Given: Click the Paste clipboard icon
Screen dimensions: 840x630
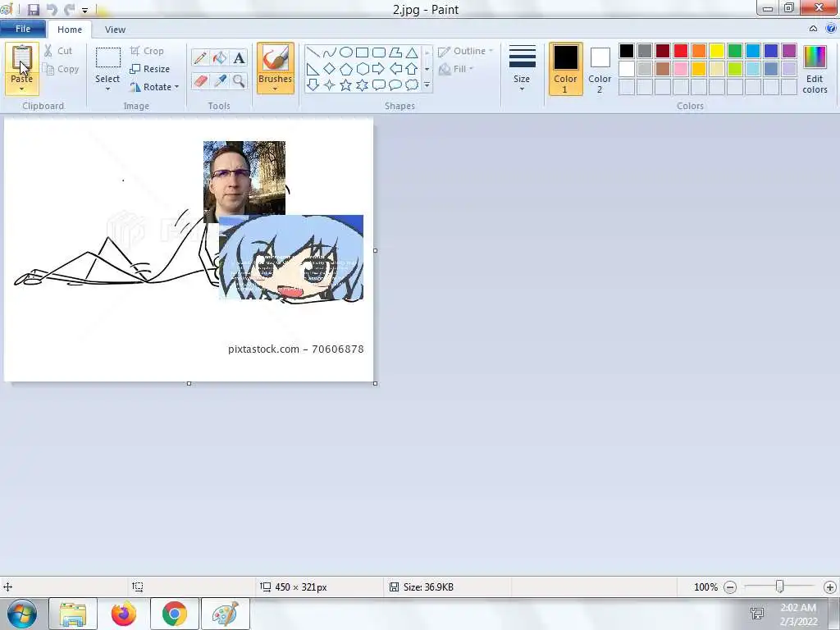Looking at the screenshot, I should (22, 59).
